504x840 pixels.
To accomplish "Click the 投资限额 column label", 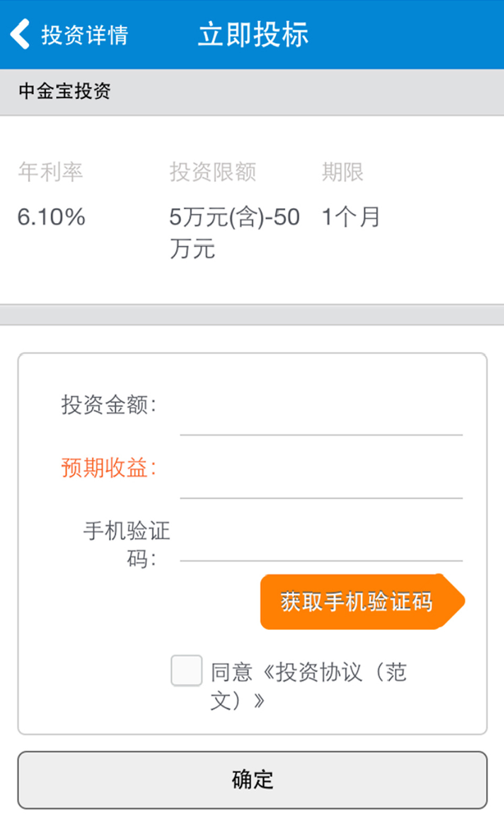I will coord(213,172).
